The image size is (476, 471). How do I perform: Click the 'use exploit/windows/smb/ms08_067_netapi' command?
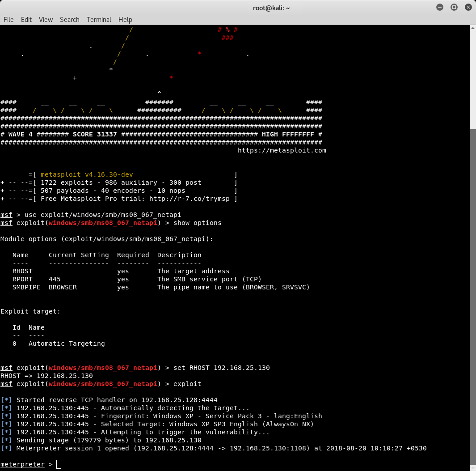click(103, 215)
